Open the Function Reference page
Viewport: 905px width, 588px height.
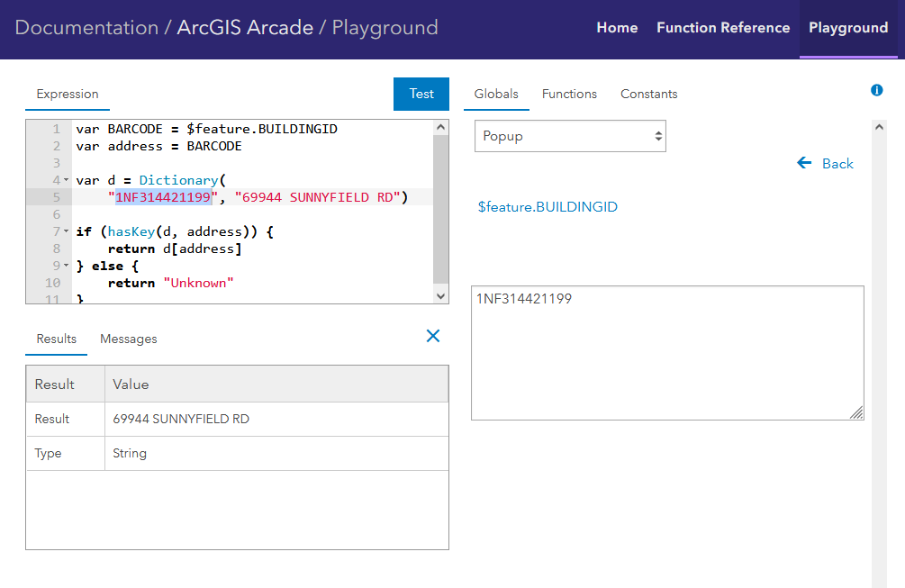723,28
